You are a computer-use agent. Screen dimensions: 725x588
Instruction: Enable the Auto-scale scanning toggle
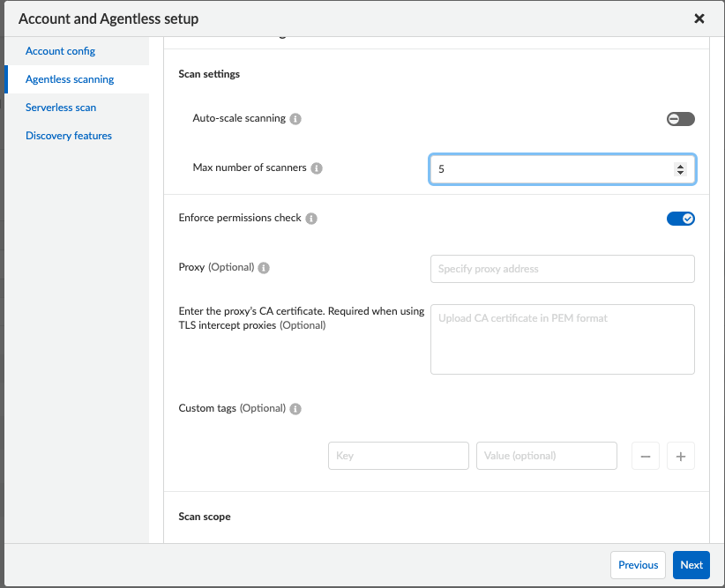680,119
